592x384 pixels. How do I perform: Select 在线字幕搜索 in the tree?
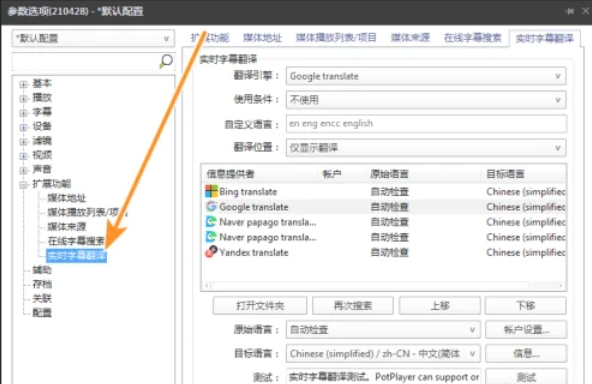(x=76, y=241)
